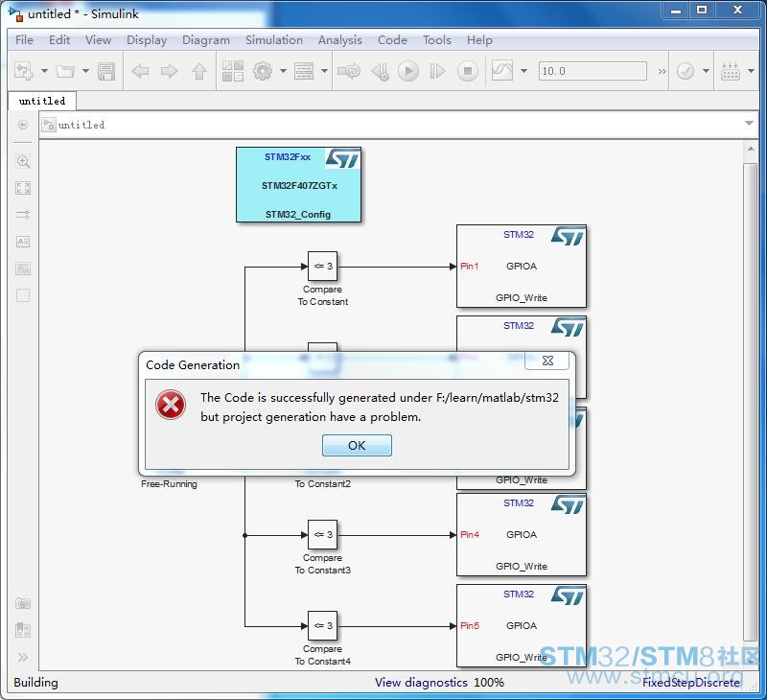Open the Simulation menu
The image size is (767, 700).
274,40
